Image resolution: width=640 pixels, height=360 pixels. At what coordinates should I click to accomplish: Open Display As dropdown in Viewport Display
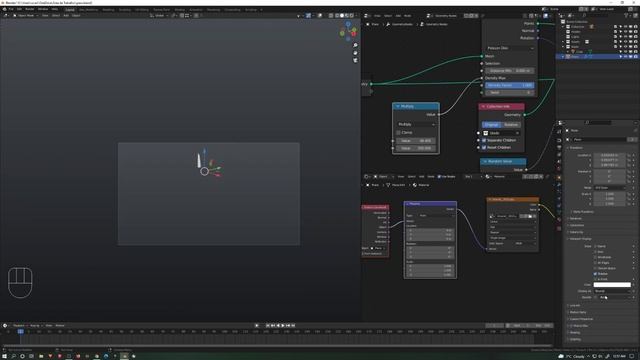coord(612,291)
